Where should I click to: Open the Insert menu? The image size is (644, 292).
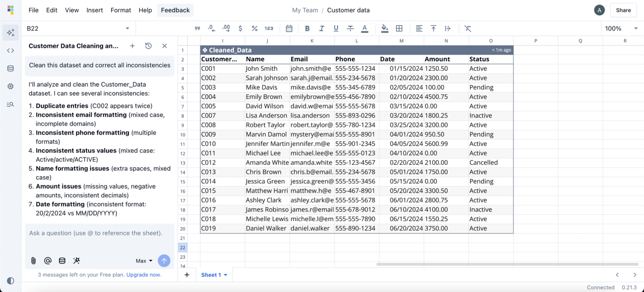tap(95, 10)
